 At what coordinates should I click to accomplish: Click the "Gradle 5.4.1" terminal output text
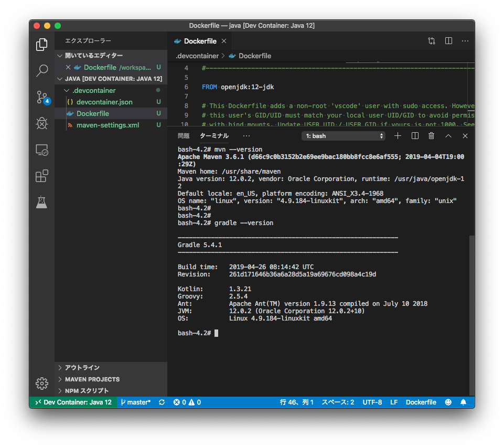tap(200, 245)
